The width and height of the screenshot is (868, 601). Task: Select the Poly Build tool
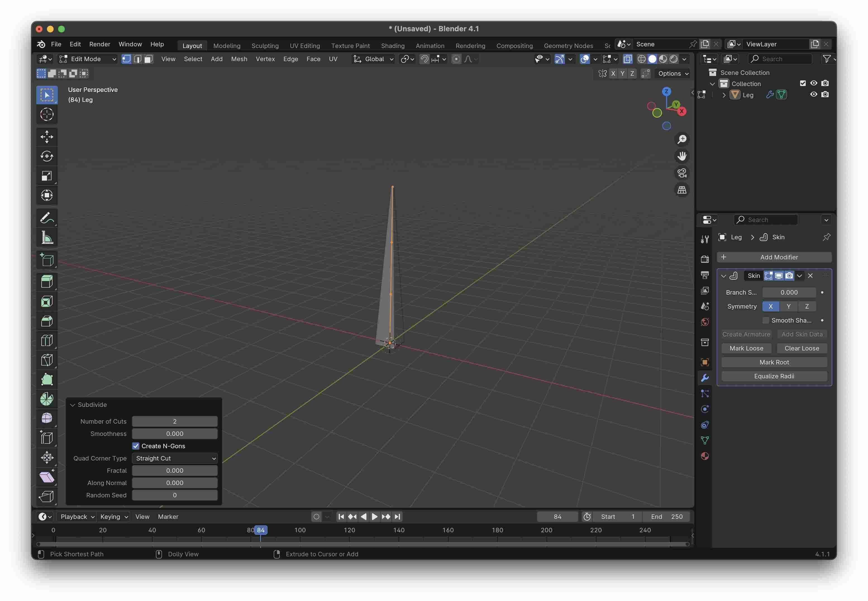tap(47, 380)
